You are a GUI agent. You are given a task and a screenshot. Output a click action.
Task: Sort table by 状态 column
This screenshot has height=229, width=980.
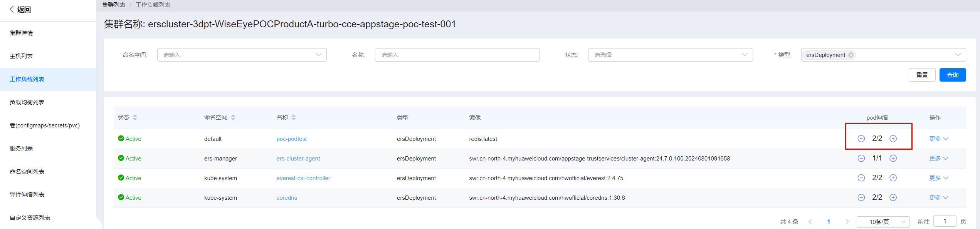coord(135,117)
